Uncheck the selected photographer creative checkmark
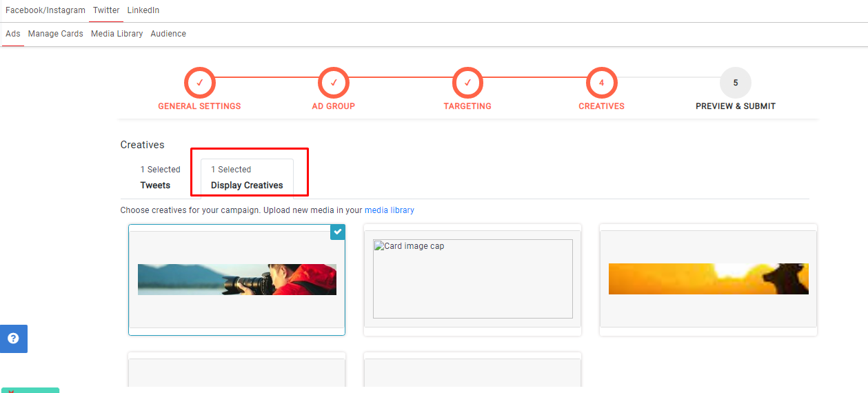The image size is (868, 393). tap(337, 232)
